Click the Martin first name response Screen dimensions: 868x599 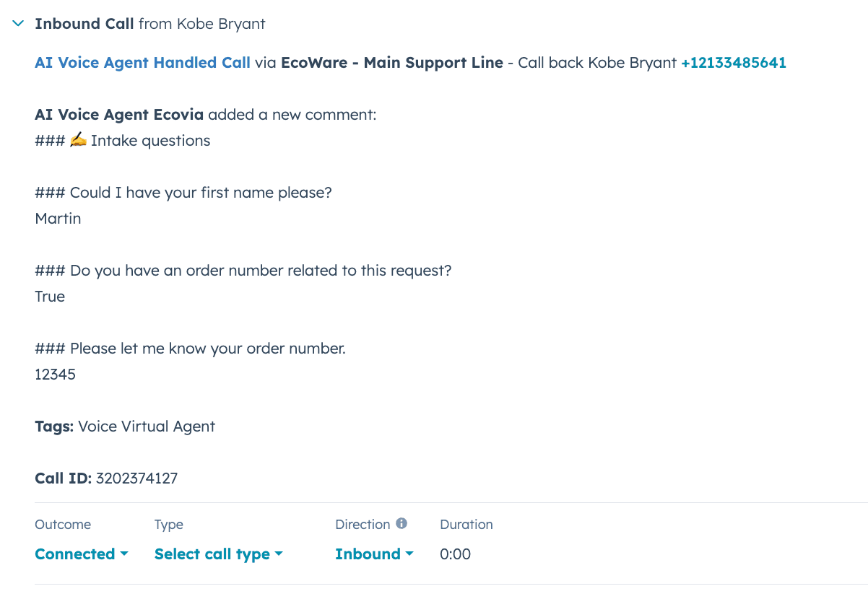tap(58, 218)
